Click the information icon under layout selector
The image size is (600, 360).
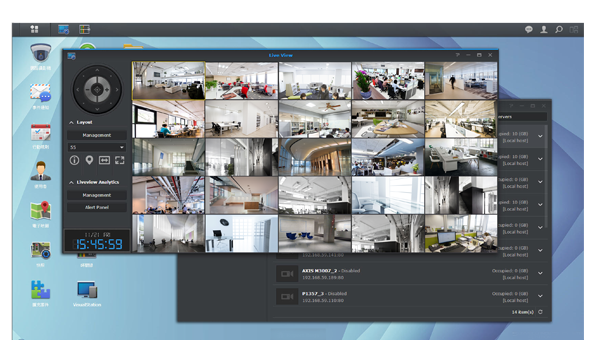tap(74, 160)
